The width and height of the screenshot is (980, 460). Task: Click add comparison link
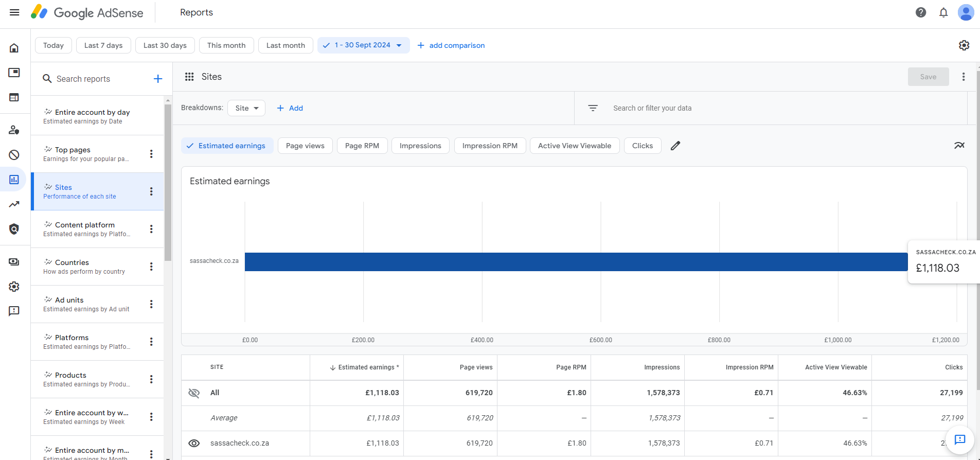pos(451,45)
